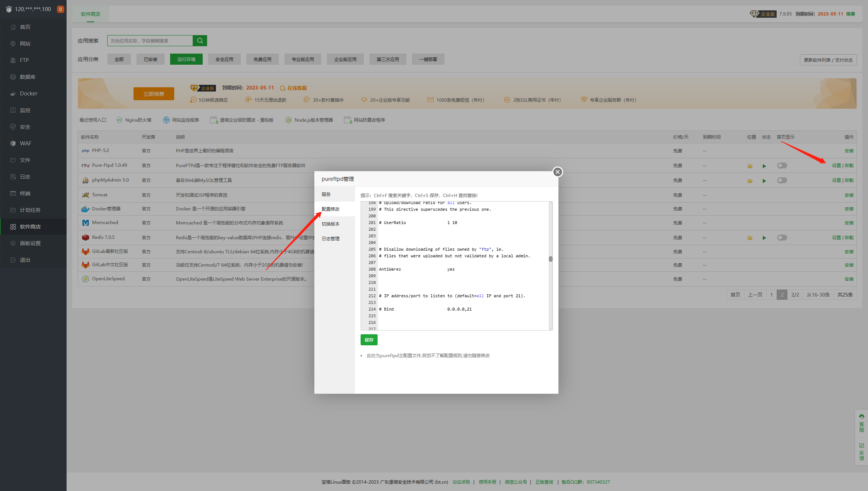Click 更新软件列表 / 支付状态 button

(x=828, y=60)
